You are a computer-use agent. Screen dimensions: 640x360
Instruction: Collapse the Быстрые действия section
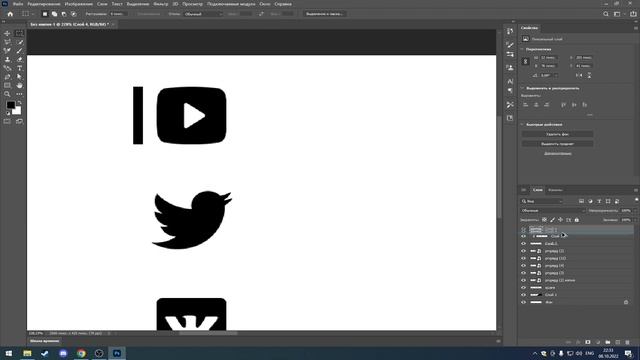522,124
